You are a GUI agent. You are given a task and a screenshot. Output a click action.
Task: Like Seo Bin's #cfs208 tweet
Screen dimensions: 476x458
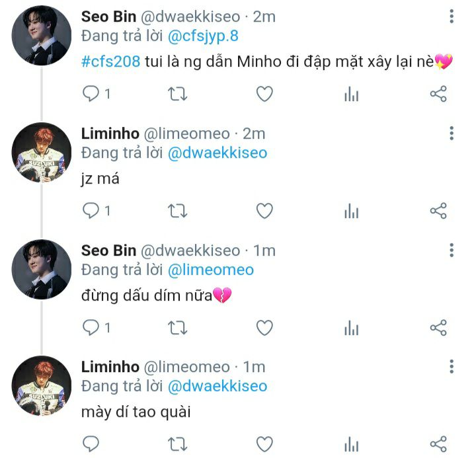[264, 94]
